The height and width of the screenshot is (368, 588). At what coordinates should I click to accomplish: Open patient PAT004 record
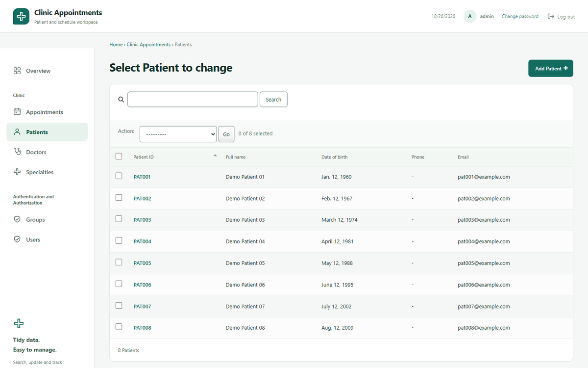tap(142, 241)
